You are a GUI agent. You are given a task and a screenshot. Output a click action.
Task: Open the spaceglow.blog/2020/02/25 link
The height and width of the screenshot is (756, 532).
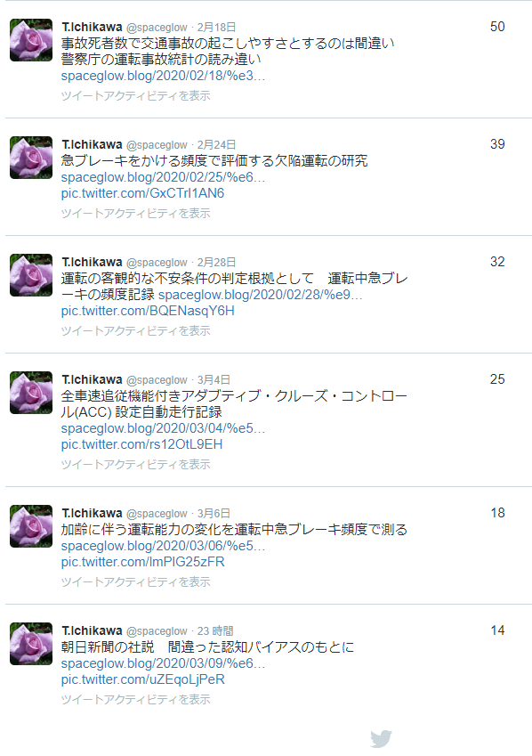(x=163, y=177)
